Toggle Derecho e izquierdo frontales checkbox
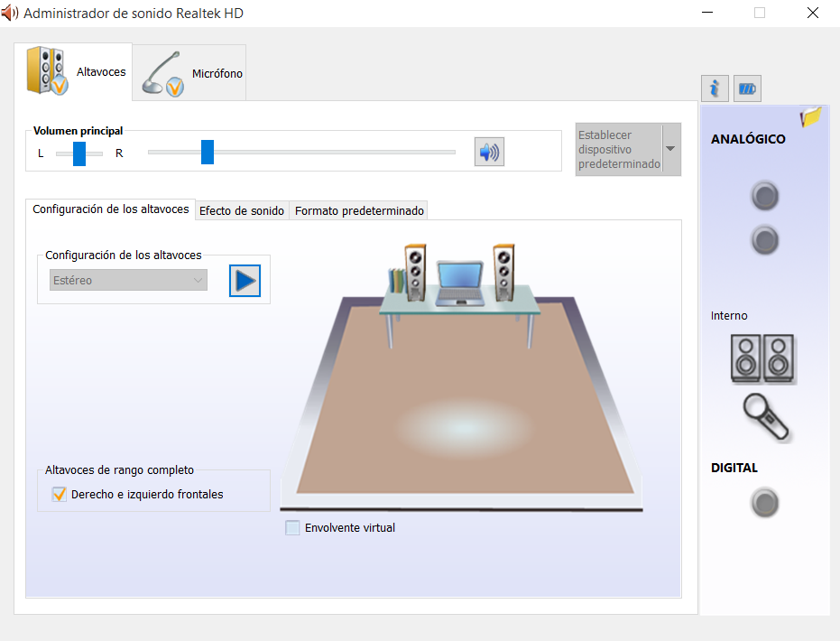The height and width of the screenshot is (641, 840). point(59,494)
